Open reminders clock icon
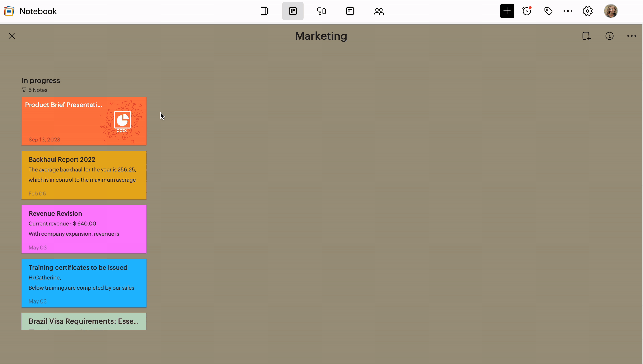Image resolution: width=643 pixels, height=364 pixels. 527,11
